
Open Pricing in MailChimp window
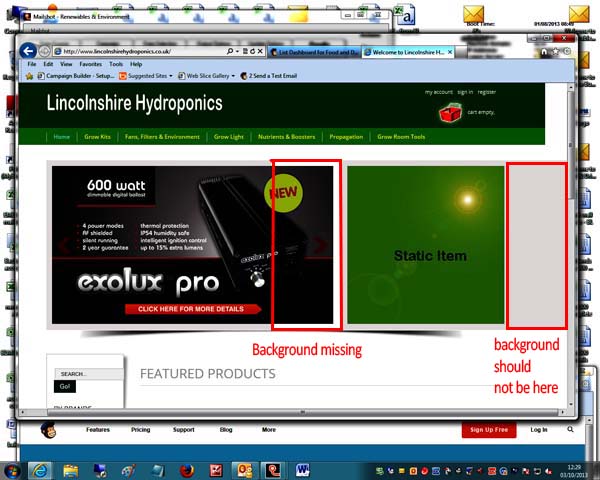coord(140,429)
